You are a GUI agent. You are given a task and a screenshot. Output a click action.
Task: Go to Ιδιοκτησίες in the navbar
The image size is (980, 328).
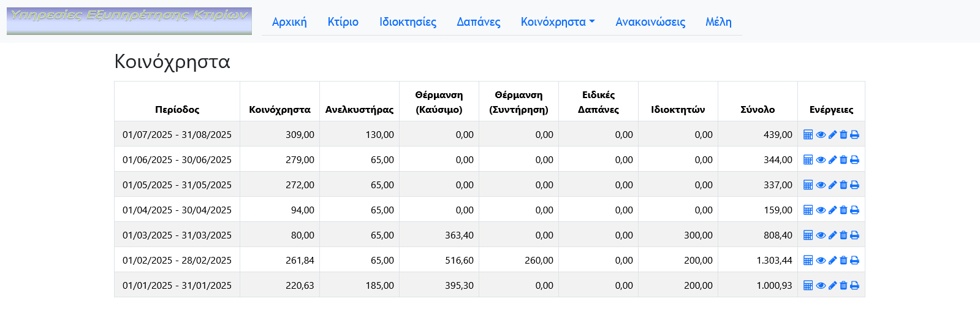[408, 22]
